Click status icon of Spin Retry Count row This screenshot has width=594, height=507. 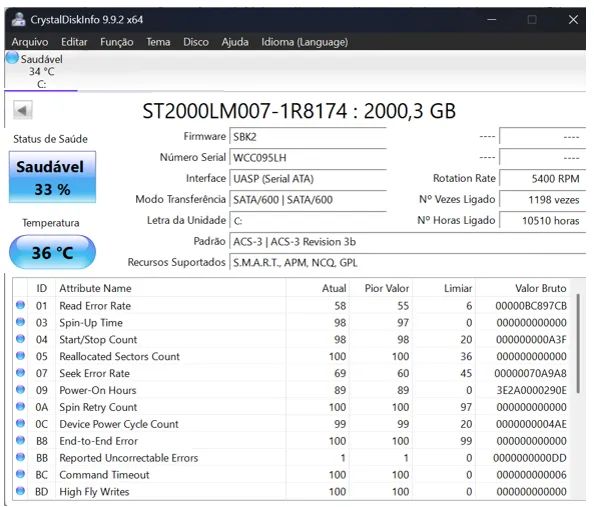click(20, 407)
